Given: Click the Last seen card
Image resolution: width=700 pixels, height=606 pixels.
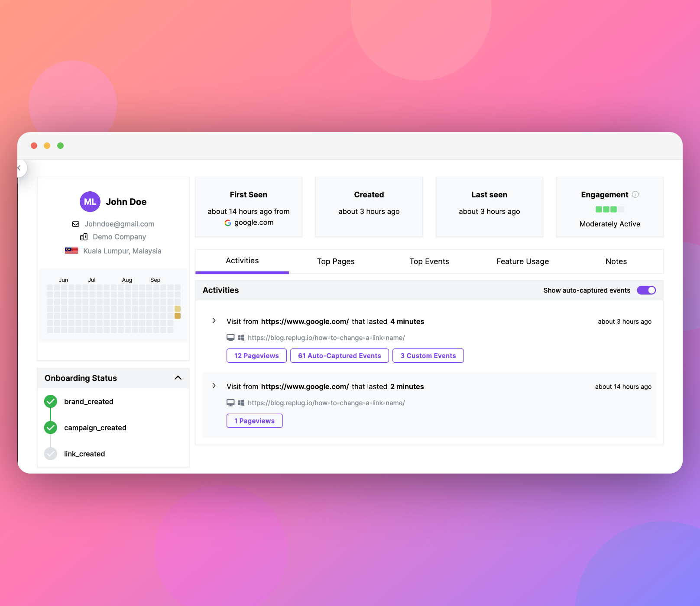Looking at the screenshot, I should [x=489, y=207].
